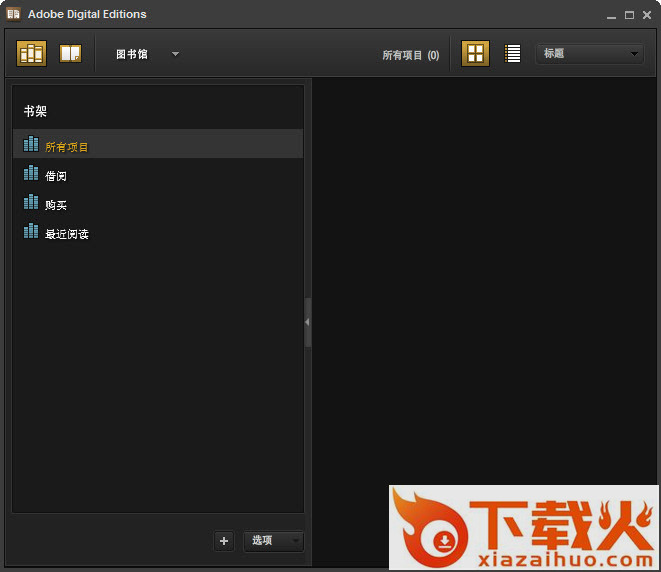Minimize the Adobe Digital Editions window
This screenshot has width=661, height=572.
(611, 16)
